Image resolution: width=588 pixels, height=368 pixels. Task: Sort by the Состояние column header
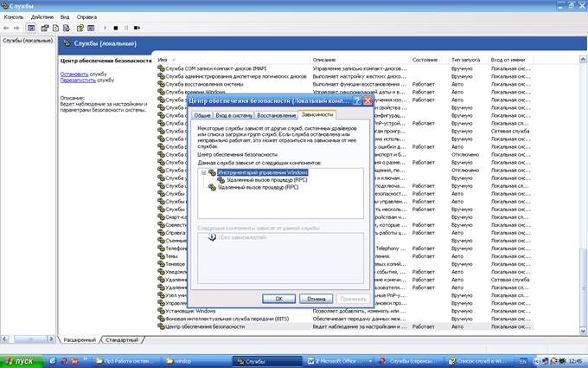[x=430, y=60]
